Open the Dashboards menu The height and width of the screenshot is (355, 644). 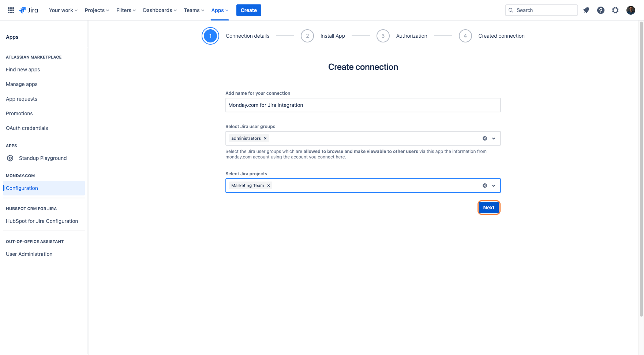pyautogui.click(x=160, y=10)
